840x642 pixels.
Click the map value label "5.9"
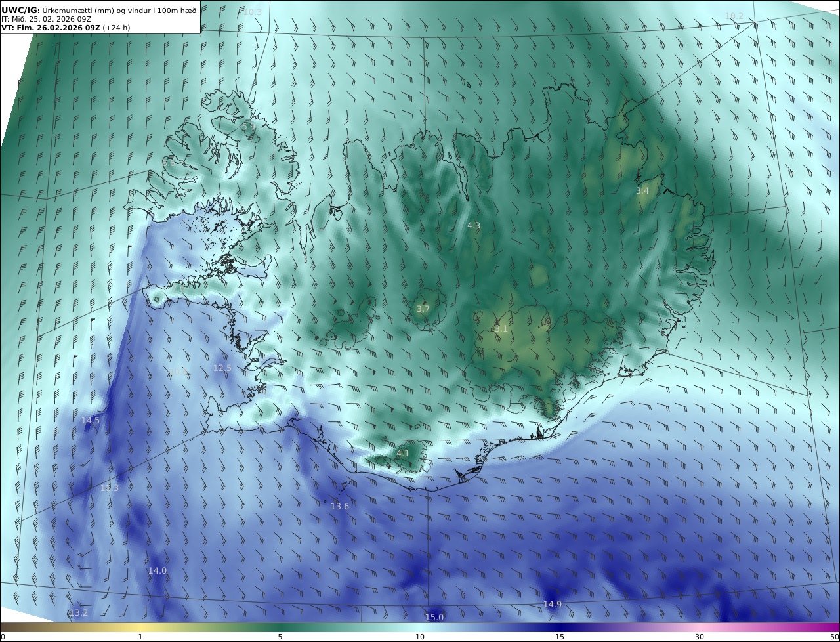pyautogui.click(x=247, y=126)
